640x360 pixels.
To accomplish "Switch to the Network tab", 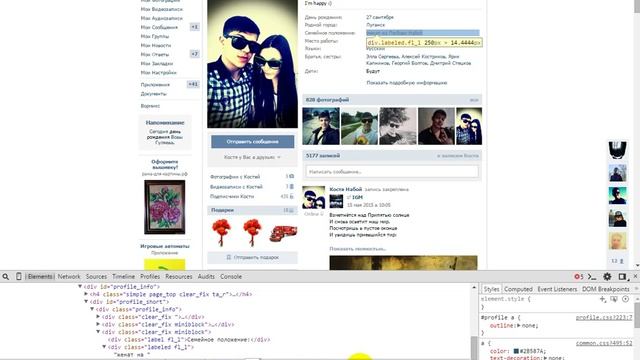I will click(x=69, y=276).
